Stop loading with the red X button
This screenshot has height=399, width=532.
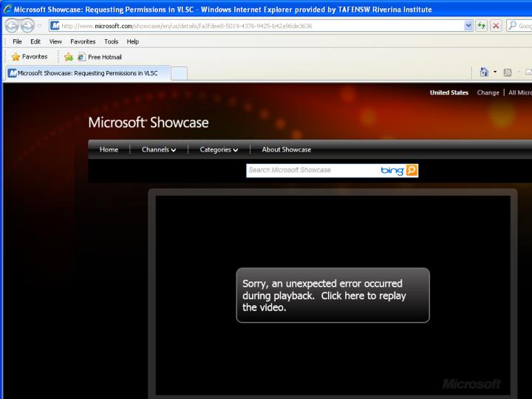(x=496, y=25)
